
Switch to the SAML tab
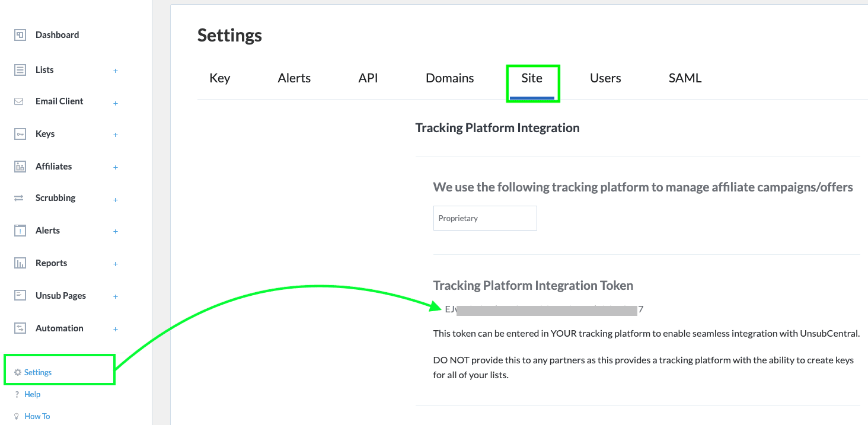pos(685,78)
